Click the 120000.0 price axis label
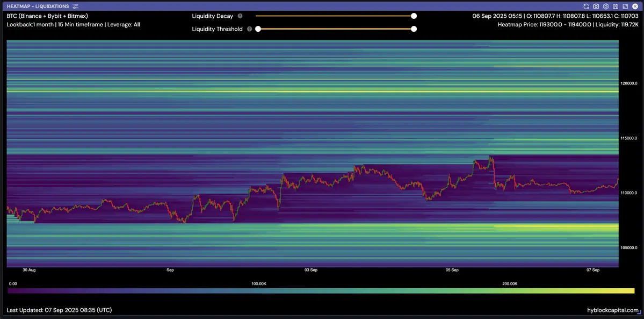The height and width of the screenshot is (319, 644). point(629,83)
